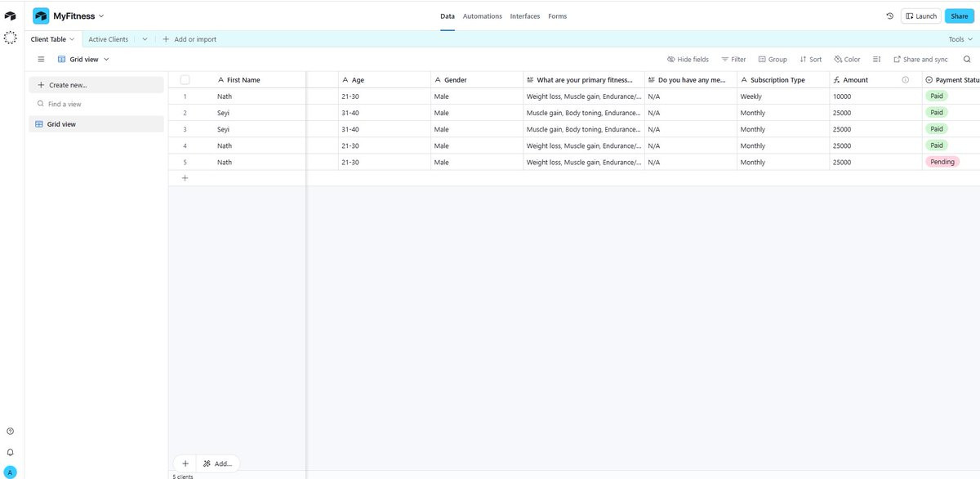Image resolution: width=980 pixels, height=479 pixels.
Task: Click Add or import table
Action: (189, 39)
